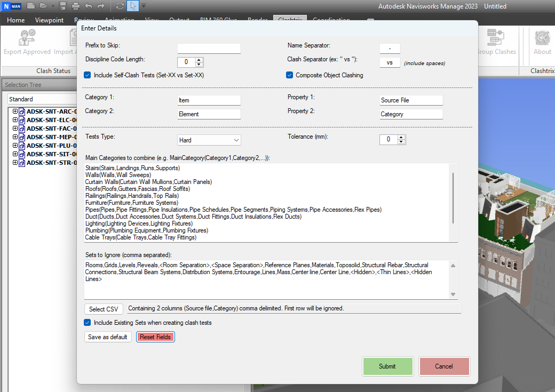555x392 pixels.
Task: Click the ADSK-SNT-ARC file icon
Action: coord(22,111)
